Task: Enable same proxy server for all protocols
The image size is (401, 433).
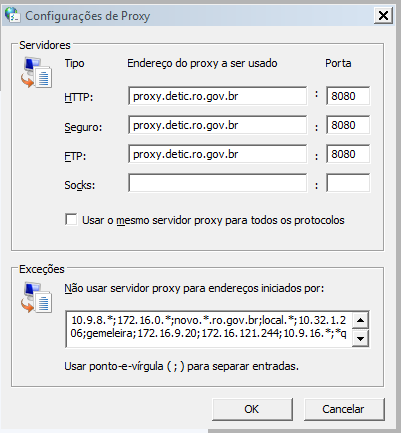Action: pos(71,220)
